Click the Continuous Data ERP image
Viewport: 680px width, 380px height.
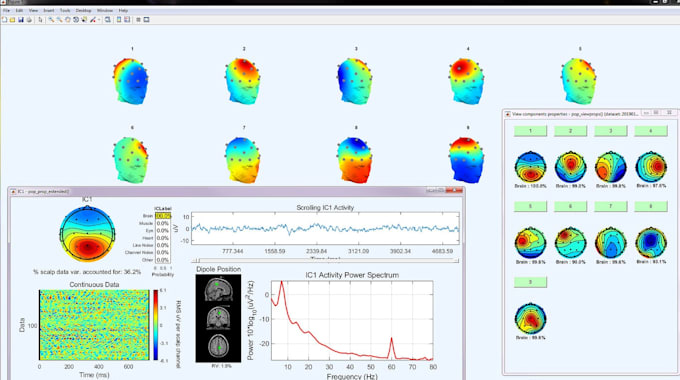[94, 325]
